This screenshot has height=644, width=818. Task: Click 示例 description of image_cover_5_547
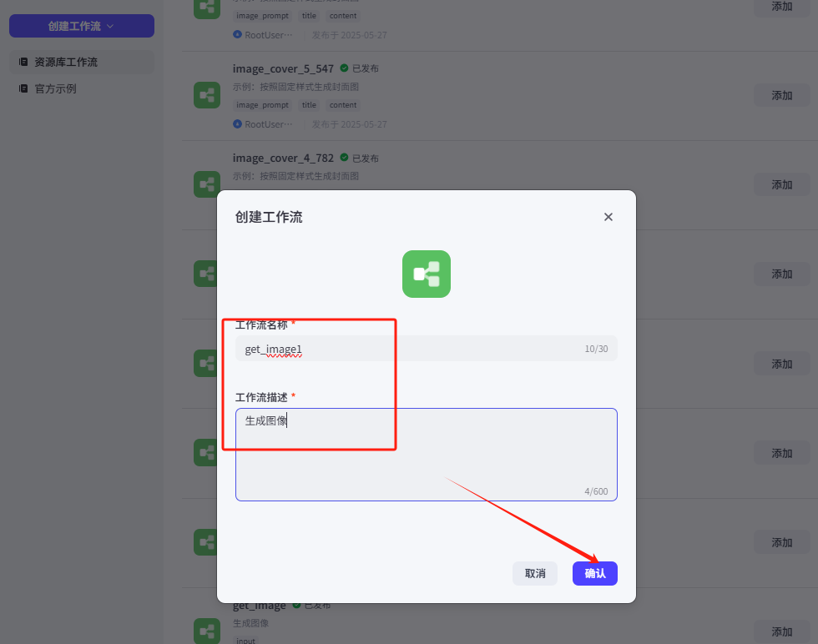pyautogui.click(x=295, y=87)
